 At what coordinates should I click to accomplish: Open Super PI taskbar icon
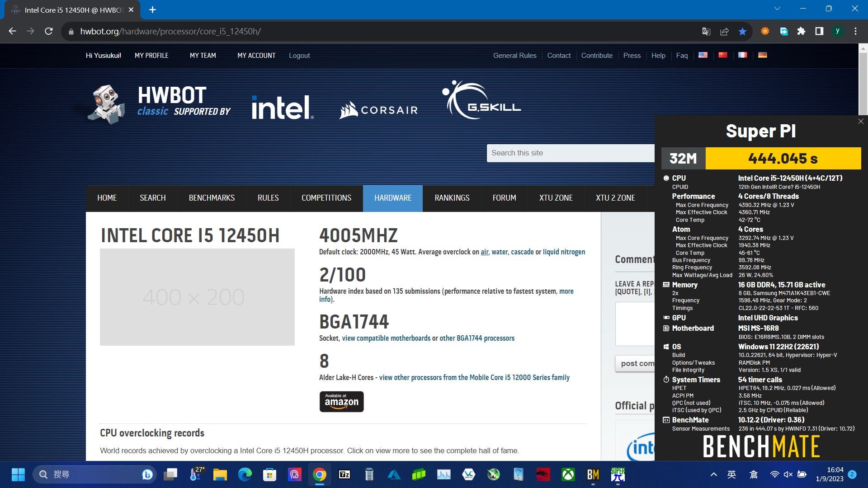pos(618,474)
